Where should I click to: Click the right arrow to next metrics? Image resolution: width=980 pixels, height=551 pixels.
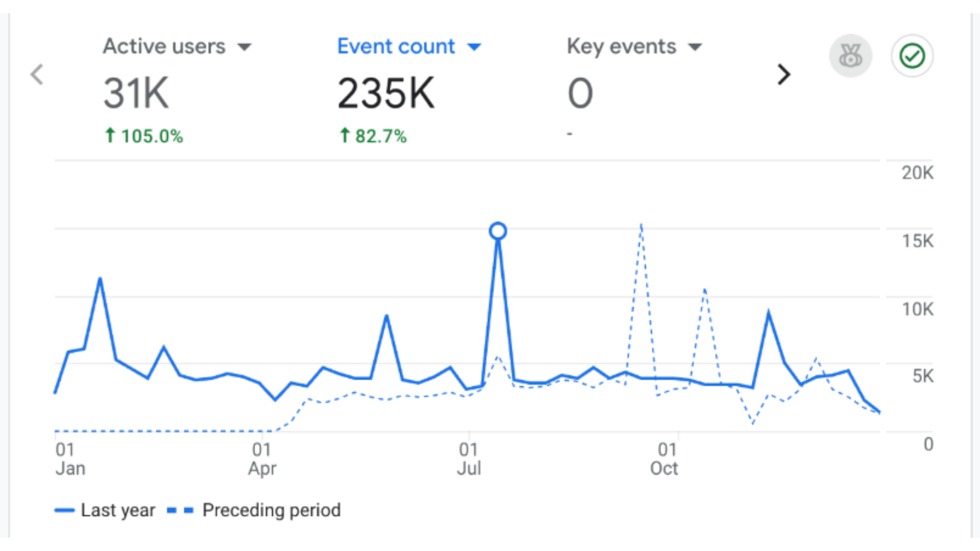[783, 74]
